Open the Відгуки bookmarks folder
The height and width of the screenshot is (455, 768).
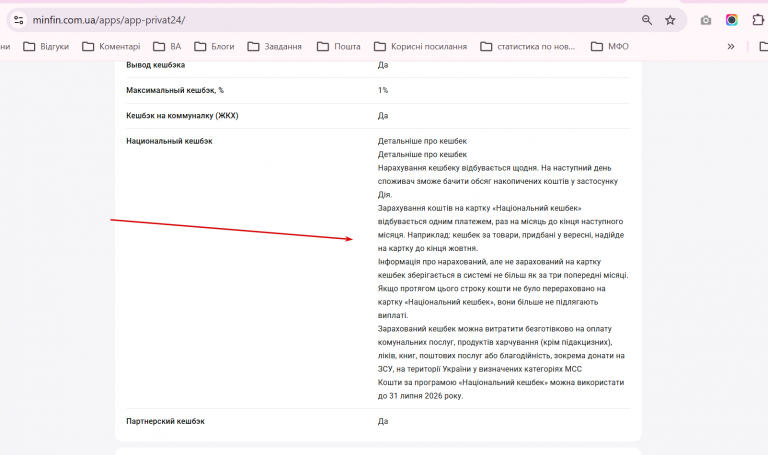[47, 47]
